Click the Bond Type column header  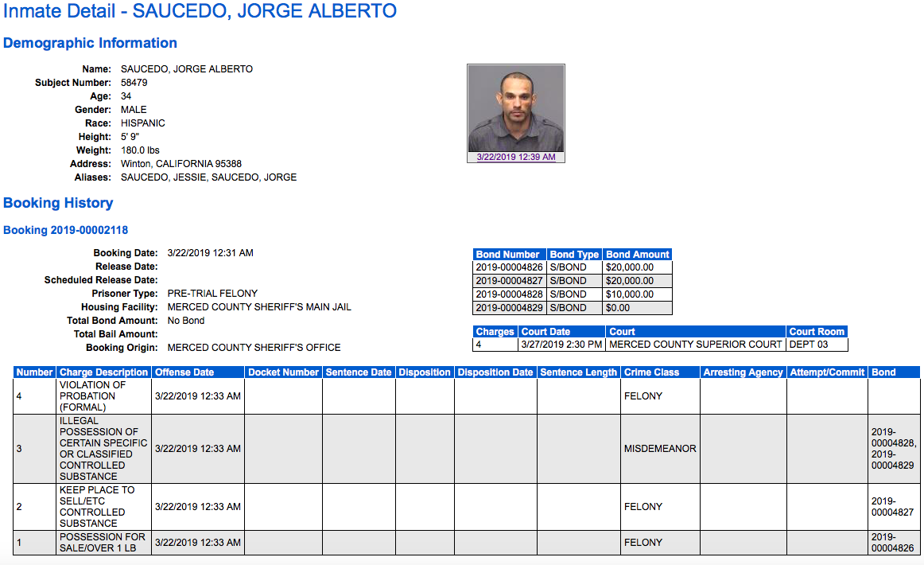pyautogui.click(x=574, y=254)
